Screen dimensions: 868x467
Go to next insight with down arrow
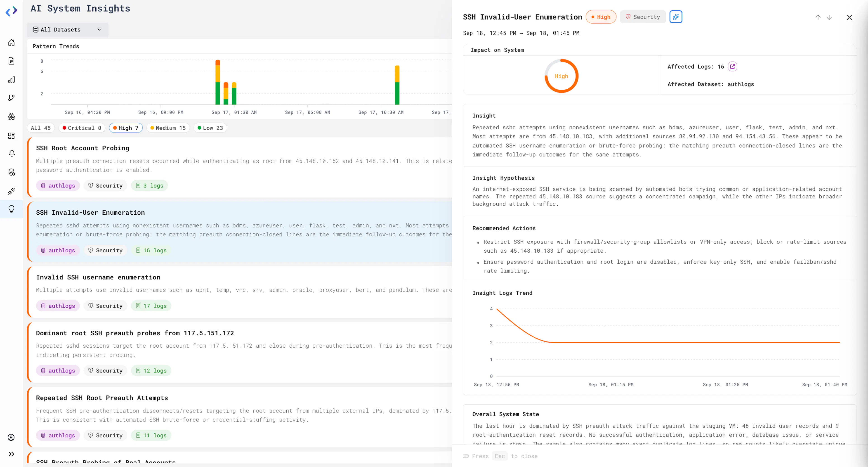click(829, 17)
